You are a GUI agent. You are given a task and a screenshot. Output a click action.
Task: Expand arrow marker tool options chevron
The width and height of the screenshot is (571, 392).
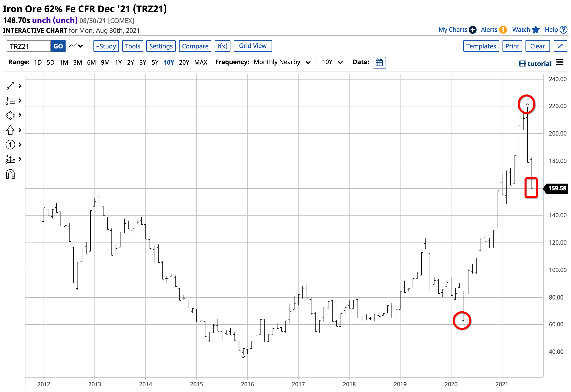20,130
